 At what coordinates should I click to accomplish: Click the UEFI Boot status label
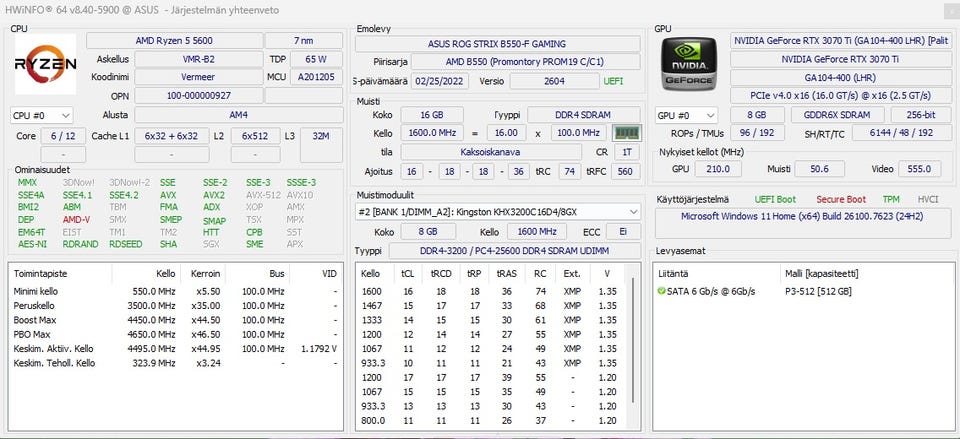point(775,200)
